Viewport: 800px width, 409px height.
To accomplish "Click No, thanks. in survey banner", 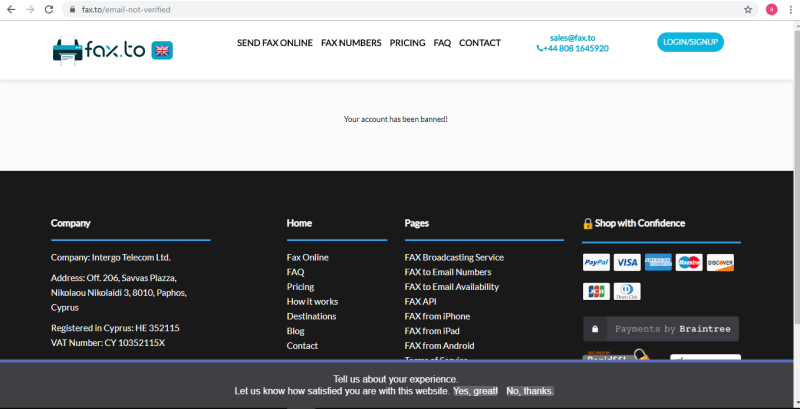I will pos(530,391).
